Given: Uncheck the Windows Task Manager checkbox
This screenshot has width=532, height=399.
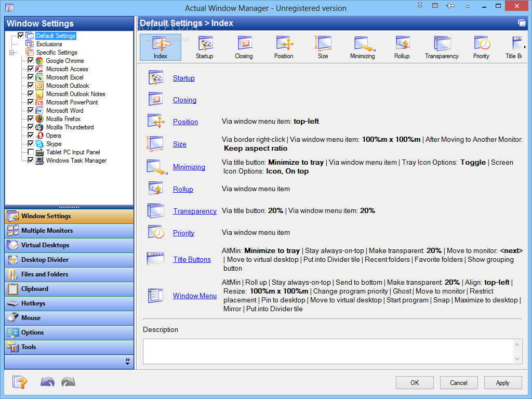Looking at the screenshot, I should click(x=31, y=160).
